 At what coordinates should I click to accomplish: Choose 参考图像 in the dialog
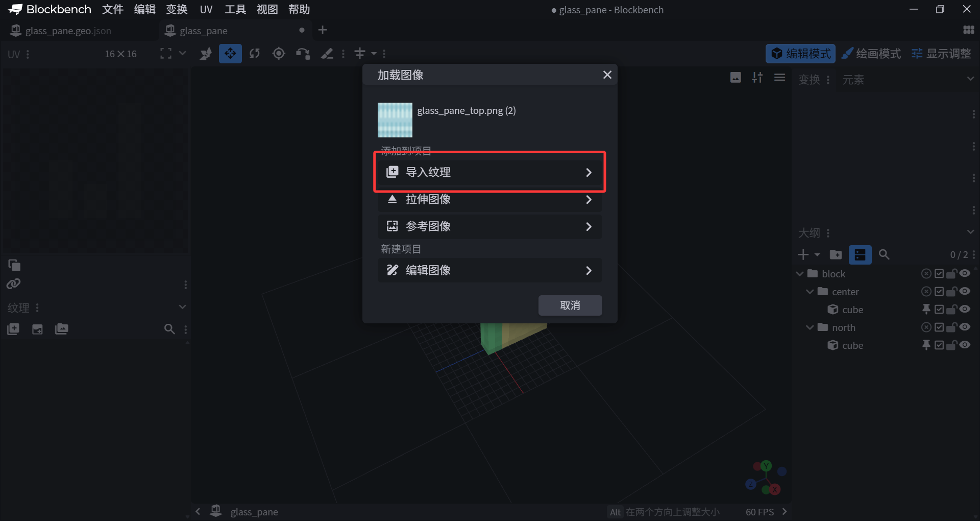pyautogui.click(x=489, y=226)
